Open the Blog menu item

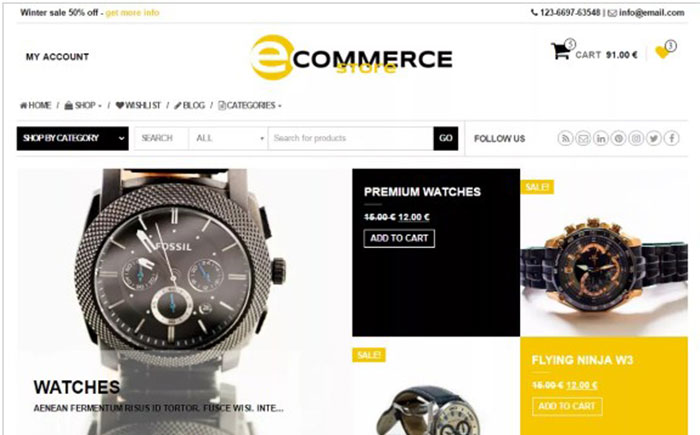tap(189, 105)
